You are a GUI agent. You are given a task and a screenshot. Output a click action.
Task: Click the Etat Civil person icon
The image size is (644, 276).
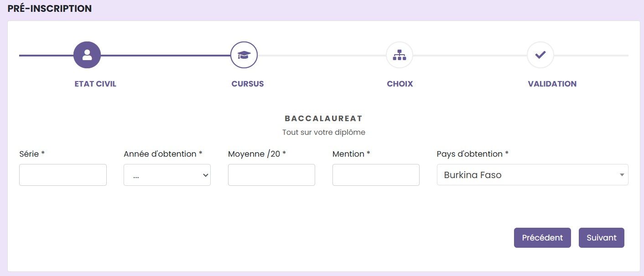coord(87,55)
